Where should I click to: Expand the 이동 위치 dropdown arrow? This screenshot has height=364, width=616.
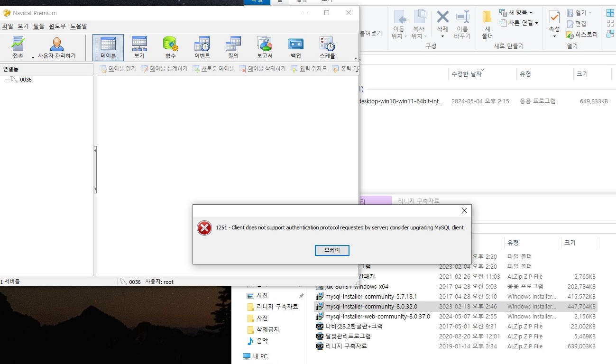[406, 36]
